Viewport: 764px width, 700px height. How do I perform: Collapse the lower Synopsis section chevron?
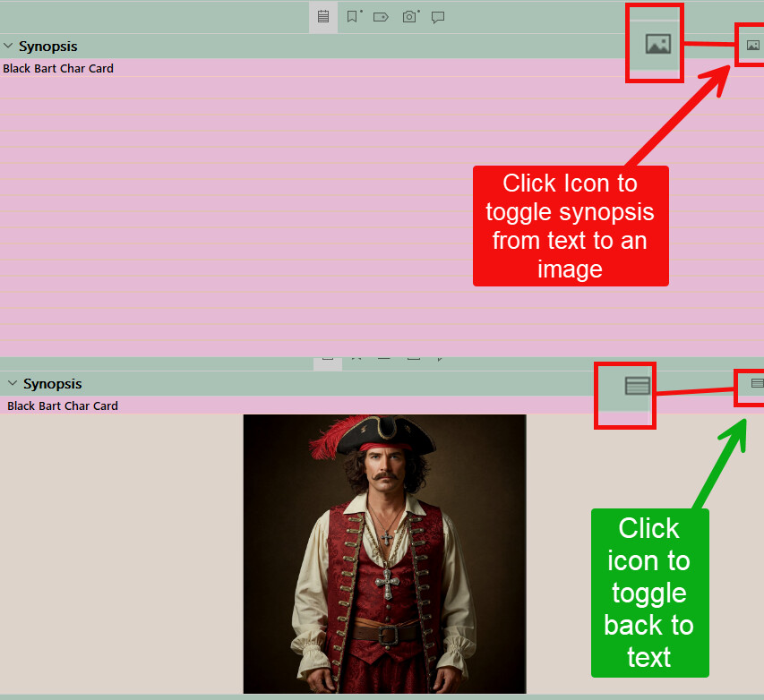[x=13, y=383]
